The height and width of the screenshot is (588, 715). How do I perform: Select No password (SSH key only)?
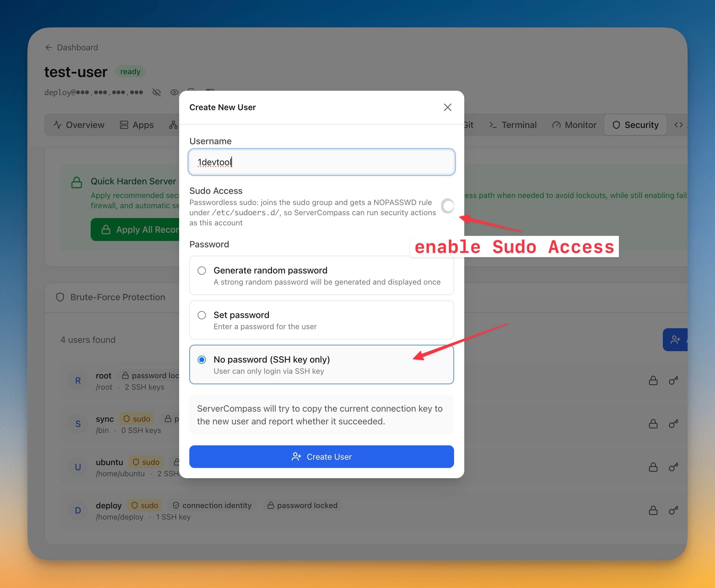coord(322,365)
